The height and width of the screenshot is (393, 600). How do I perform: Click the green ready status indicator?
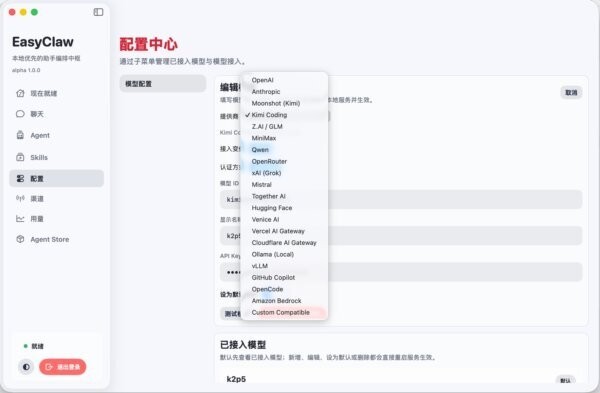point(26,346)
